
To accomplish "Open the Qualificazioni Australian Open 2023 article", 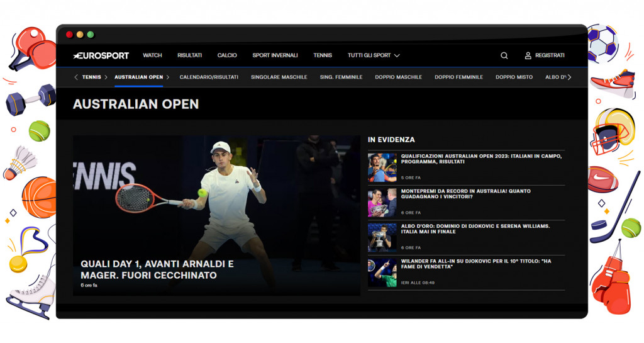I will pos(481,159).
